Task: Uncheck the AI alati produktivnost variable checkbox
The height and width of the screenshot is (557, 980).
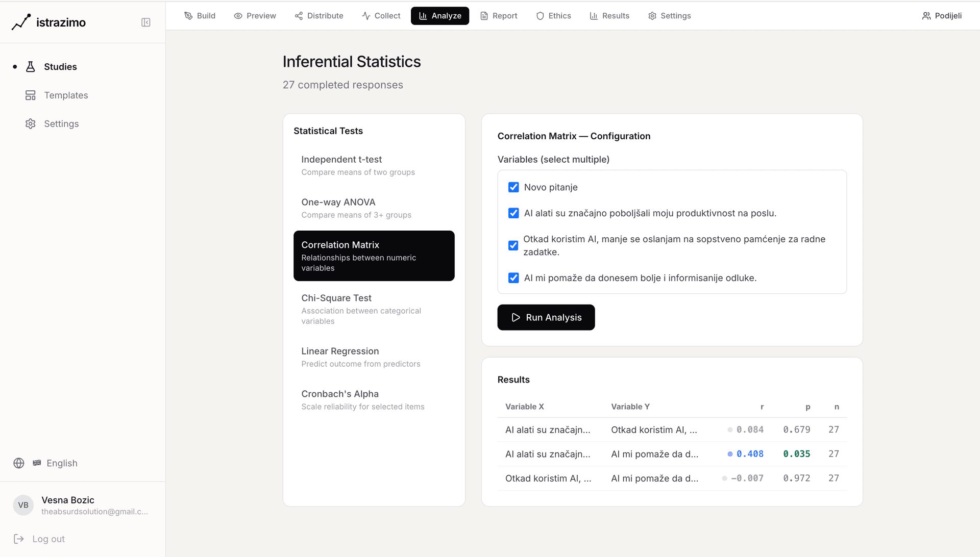Action: pos(513,213)
